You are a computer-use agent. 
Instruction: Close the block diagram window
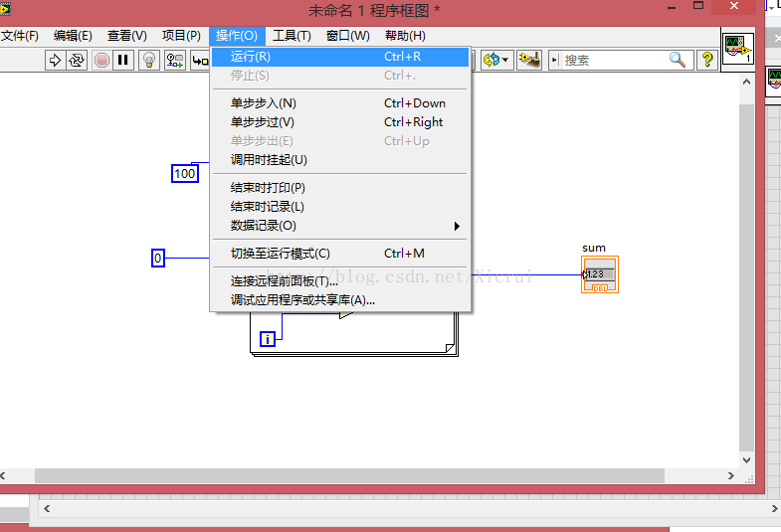pyautogui.click(x=734, y=7)
